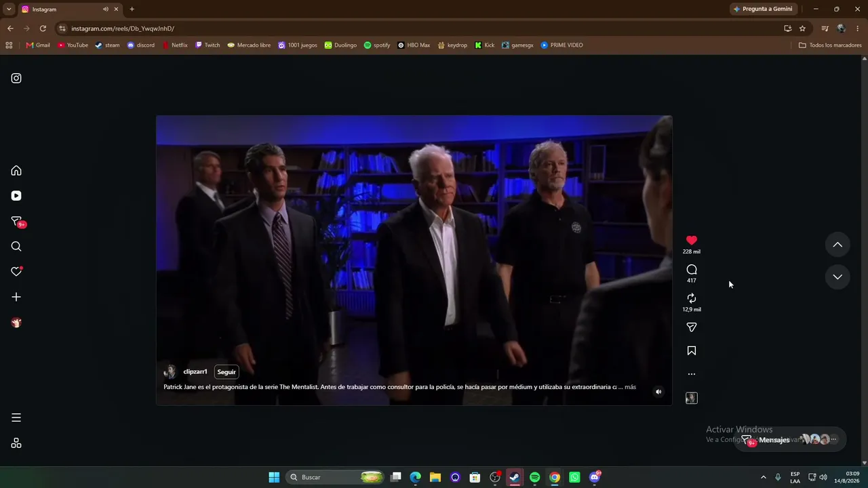
Task: Open Steam from the taskbar
Action: pos(515,477)
